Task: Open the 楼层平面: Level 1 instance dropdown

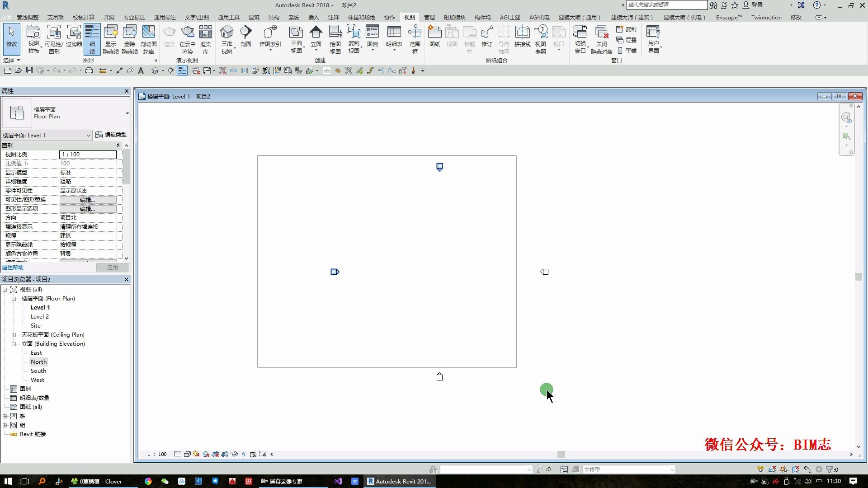Action: [88, 135]
